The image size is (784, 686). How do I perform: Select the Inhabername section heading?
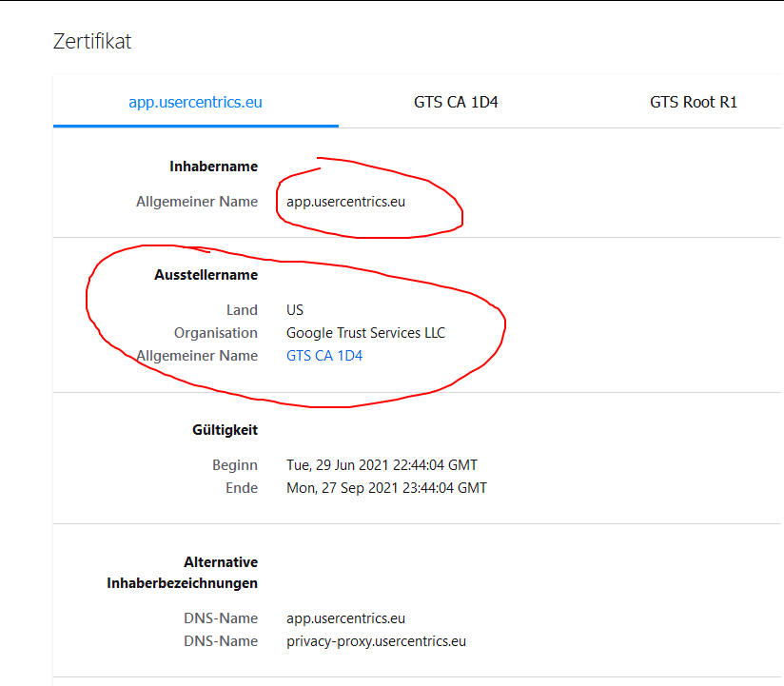pyautogui.click(x=213, y=166)
